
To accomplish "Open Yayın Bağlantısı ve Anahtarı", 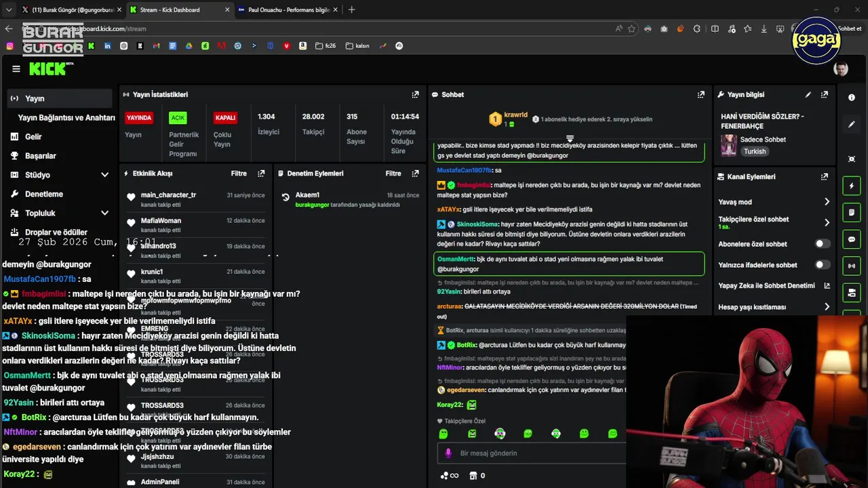I will (66, 117).
